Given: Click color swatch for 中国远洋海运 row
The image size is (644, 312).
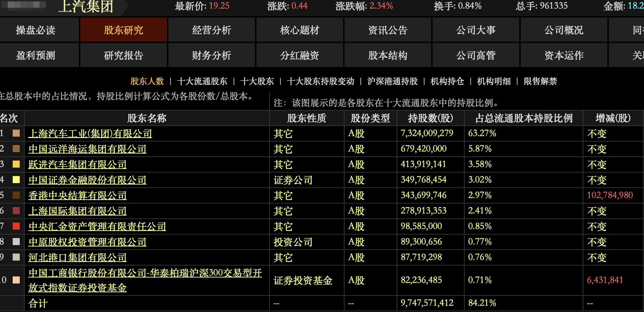Looking at the screenshot, I should tap(16, 149).
